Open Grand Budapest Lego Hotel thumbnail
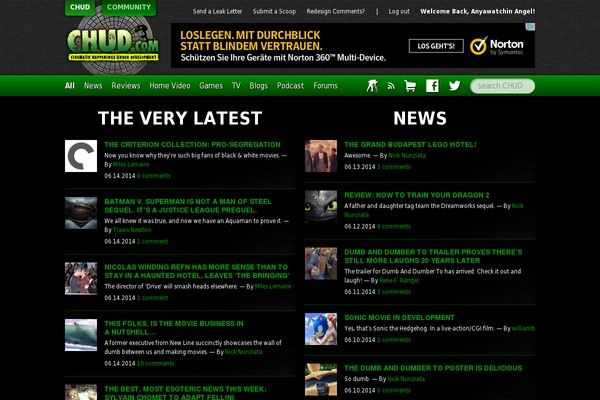 coord(321,156)
